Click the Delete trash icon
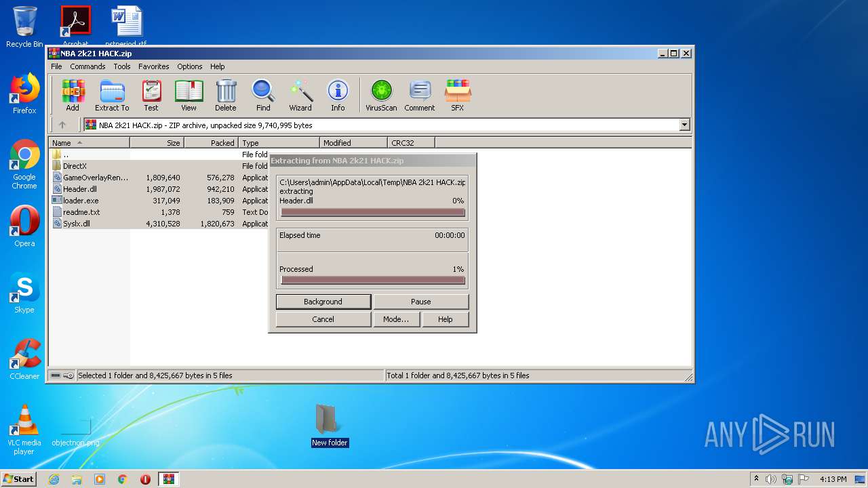This screenshot has width=868, height=488. click(x=226, y=95)
